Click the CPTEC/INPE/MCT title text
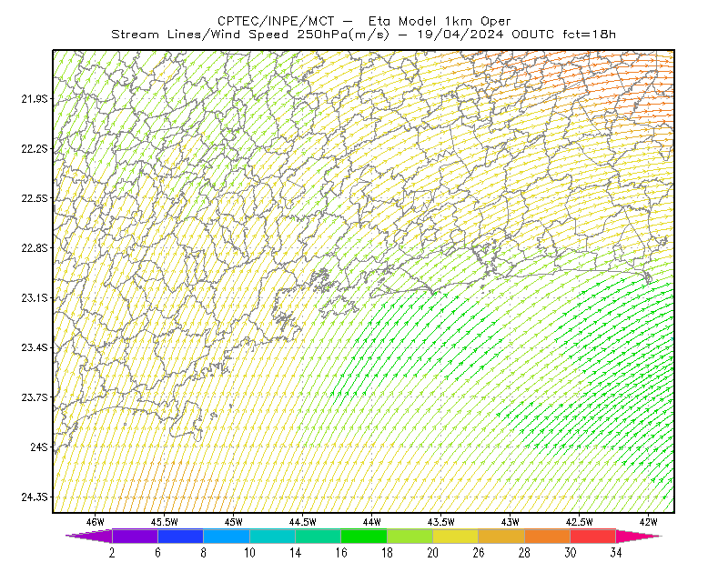This screenshot has height=562, width=728. [x=276, y=21]
